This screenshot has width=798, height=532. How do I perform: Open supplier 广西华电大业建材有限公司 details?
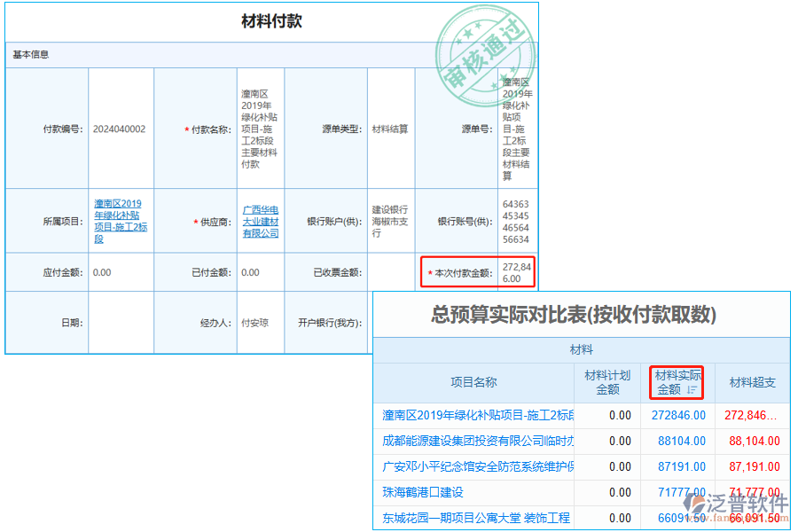pos(260,223)
